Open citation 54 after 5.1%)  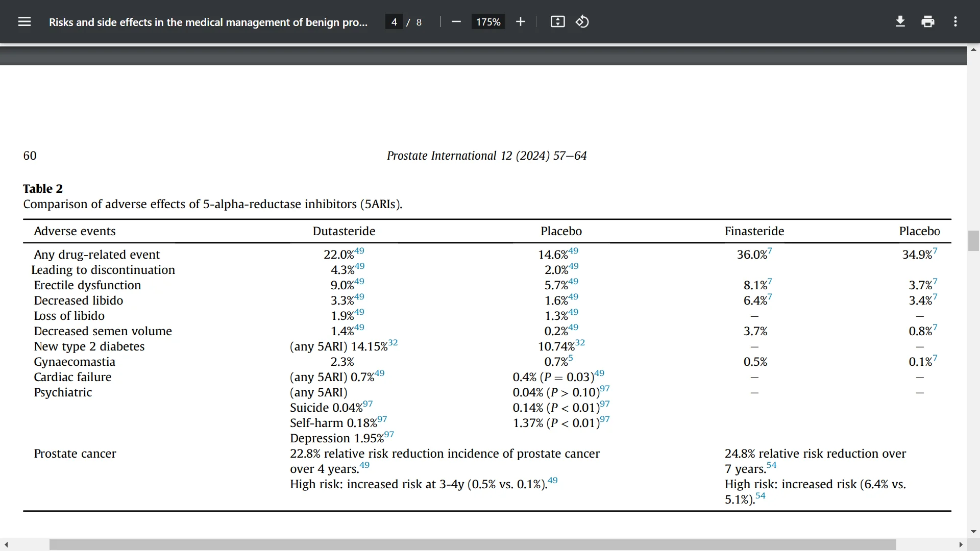point(761,495)
